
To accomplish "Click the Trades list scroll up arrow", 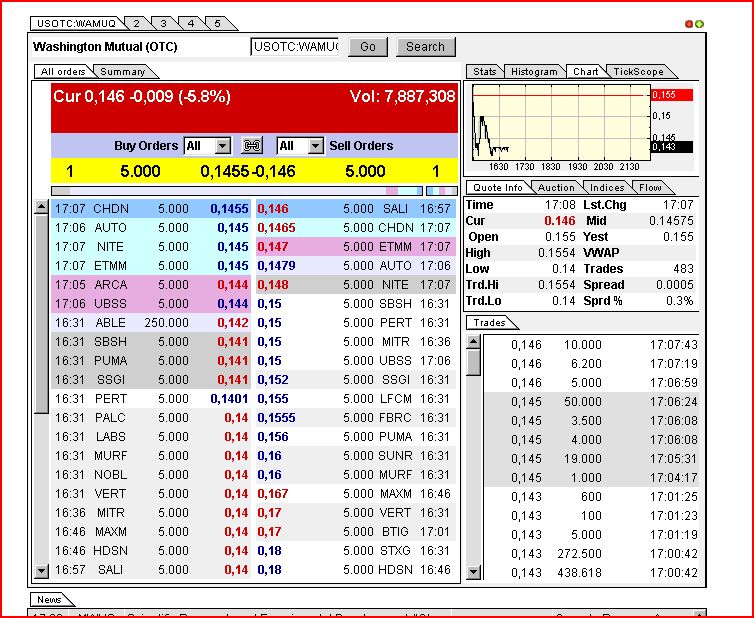I will coord(474,342).
